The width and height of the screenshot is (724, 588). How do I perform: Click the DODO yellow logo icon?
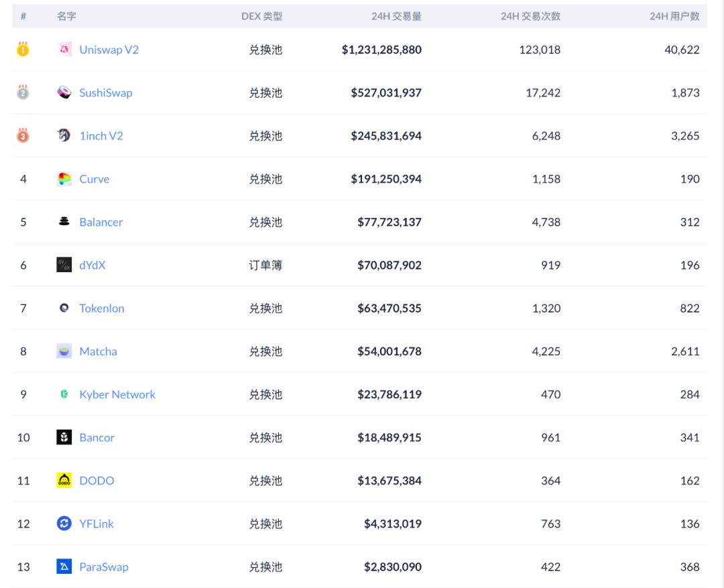click(64, 481)
